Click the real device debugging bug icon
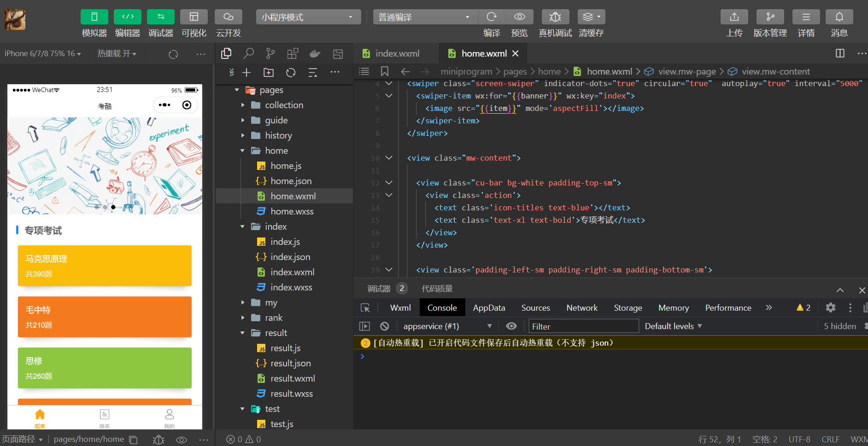The image size is (868, 446). click(555, 17)
